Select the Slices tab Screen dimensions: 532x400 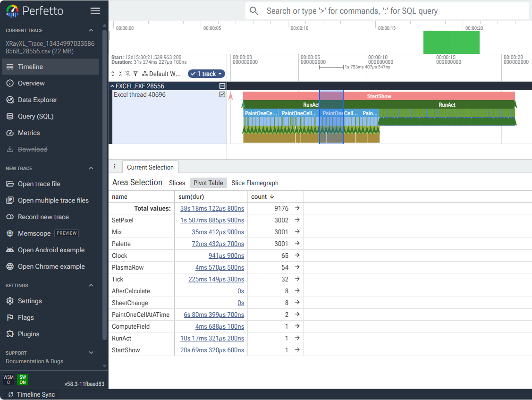click(x=177, y=183)
